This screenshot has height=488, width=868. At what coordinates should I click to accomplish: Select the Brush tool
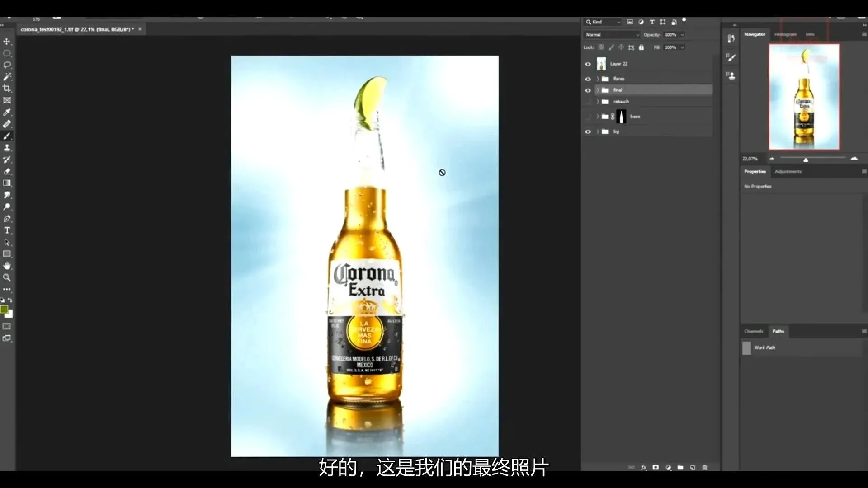point(7,136)
